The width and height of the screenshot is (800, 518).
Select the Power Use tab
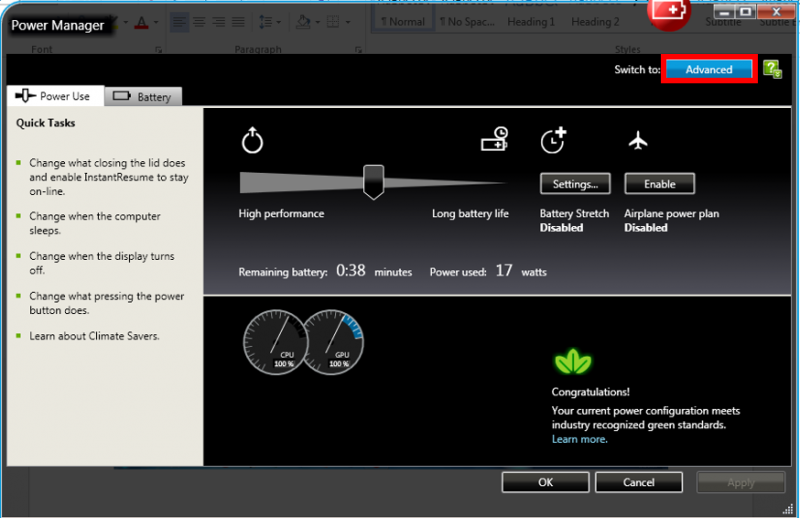55,96
